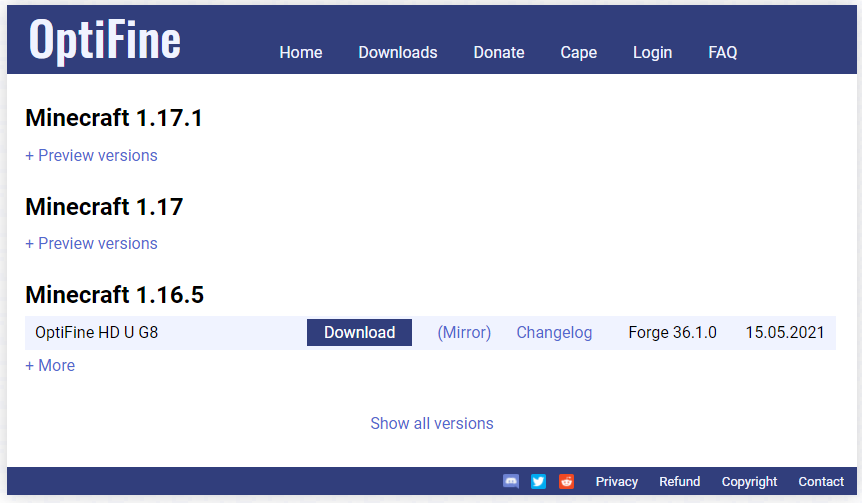
Task: Open the Login page
Action: [653, 52]
